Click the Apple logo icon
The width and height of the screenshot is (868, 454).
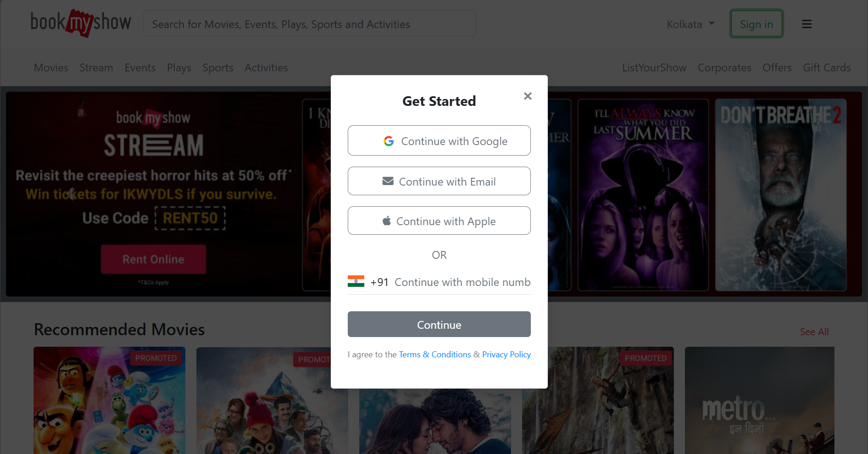coord(387,221)
